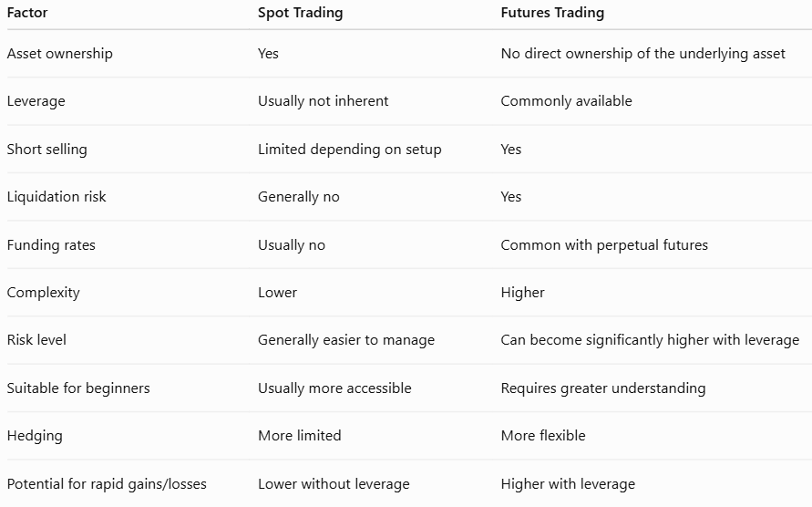Click the Factor column header

click(x=27, y=13)
